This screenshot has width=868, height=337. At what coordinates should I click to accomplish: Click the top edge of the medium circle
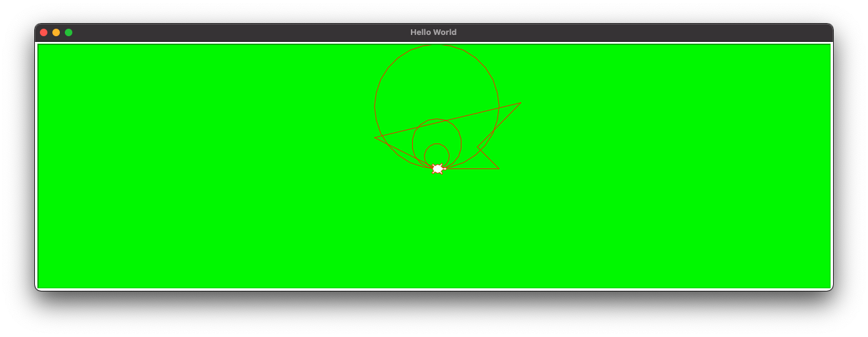pyautogui.click(x=436, y=119)
